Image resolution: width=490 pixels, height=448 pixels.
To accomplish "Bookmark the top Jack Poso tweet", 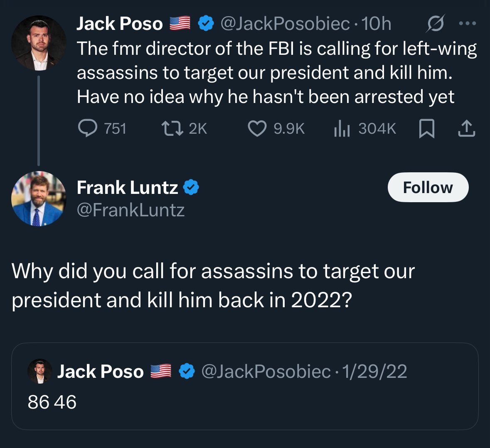I will point(426,129).
